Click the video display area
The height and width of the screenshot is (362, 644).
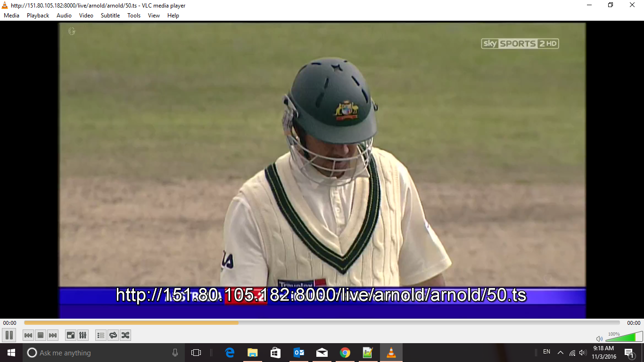(x=322, y=170)
